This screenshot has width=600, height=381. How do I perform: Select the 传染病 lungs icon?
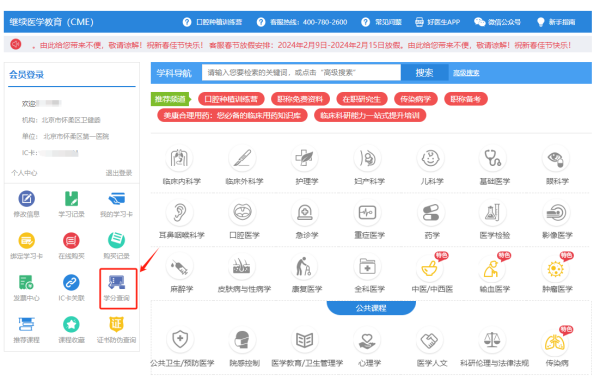pos(556,341)
